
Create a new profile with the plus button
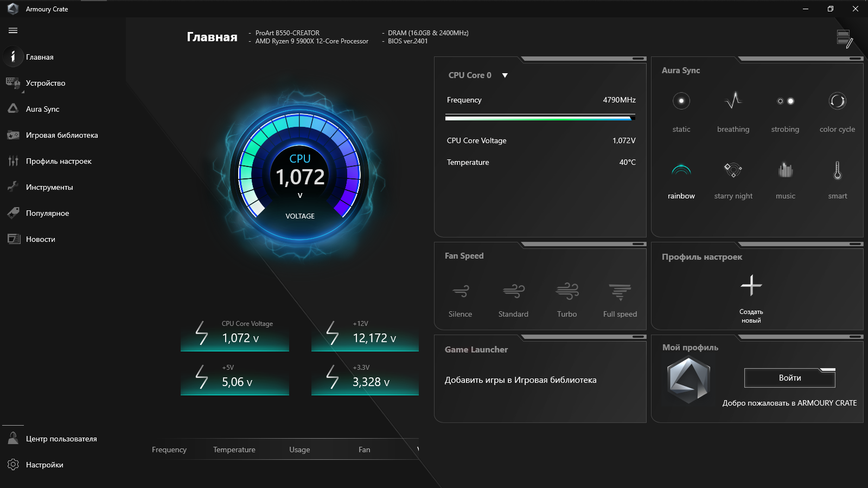(751, 286)
